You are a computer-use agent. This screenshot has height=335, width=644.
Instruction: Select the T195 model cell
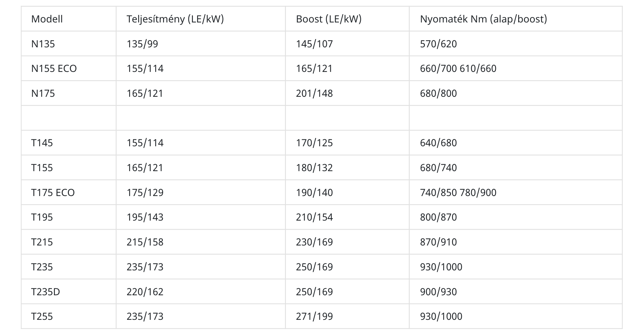[x=42, y=217]
